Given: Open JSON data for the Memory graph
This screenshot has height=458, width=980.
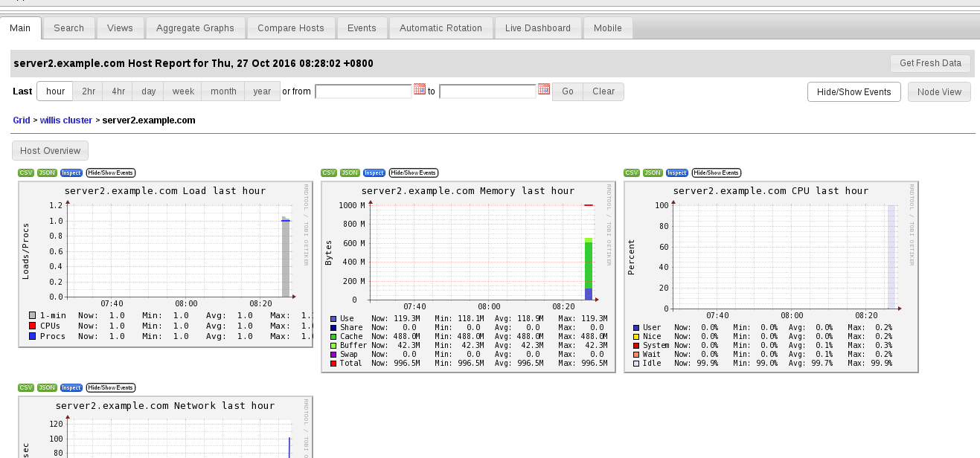Looking at the screenshot, I should click(350, 172).
